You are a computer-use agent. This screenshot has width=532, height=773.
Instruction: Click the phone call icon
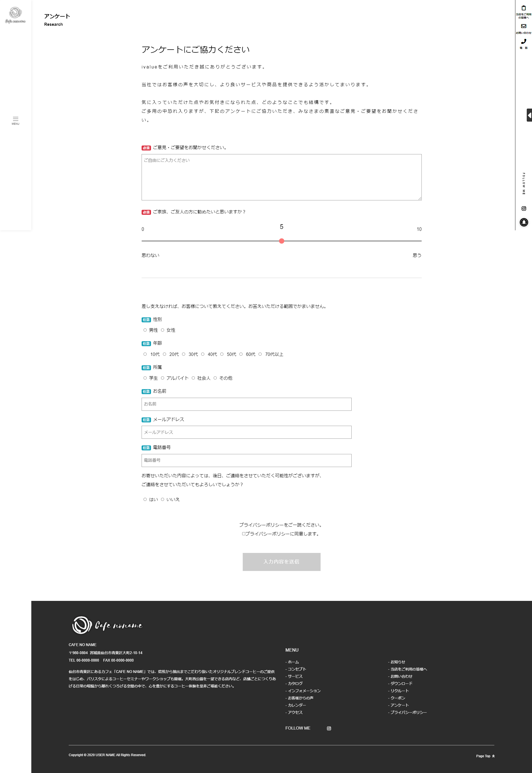[x=523, y=41]
